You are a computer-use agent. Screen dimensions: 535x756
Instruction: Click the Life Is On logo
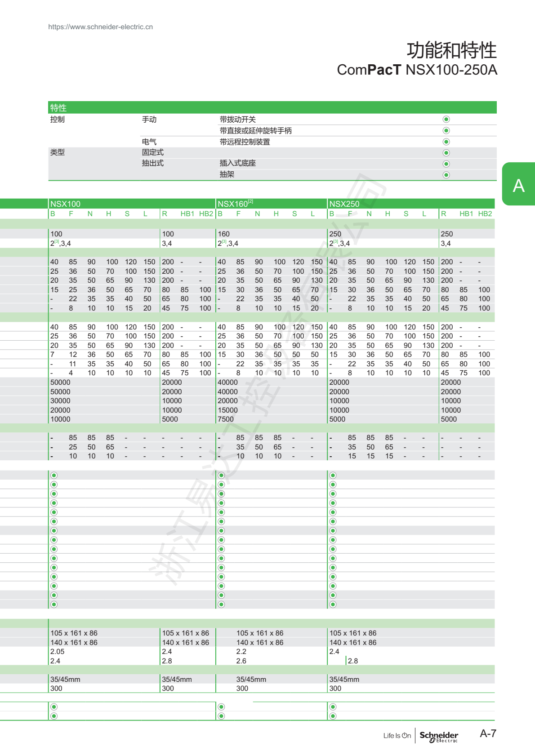(397, 736)
